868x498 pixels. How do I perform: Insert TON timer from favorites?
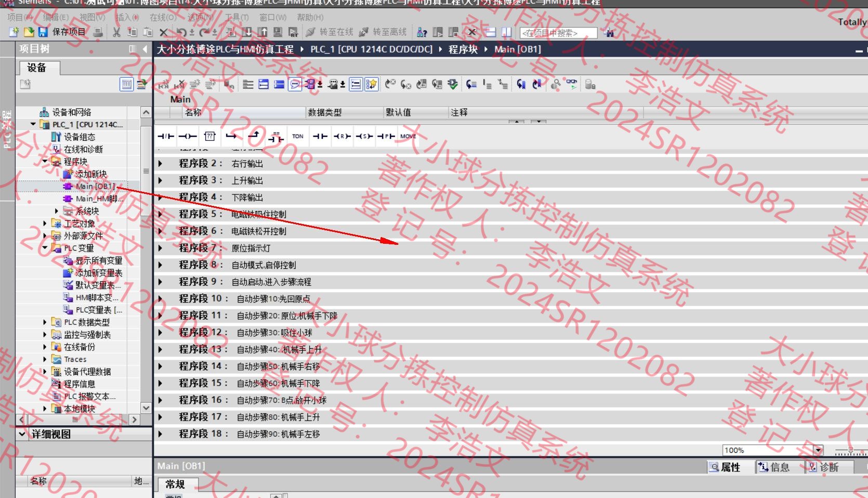coord(298,136)
